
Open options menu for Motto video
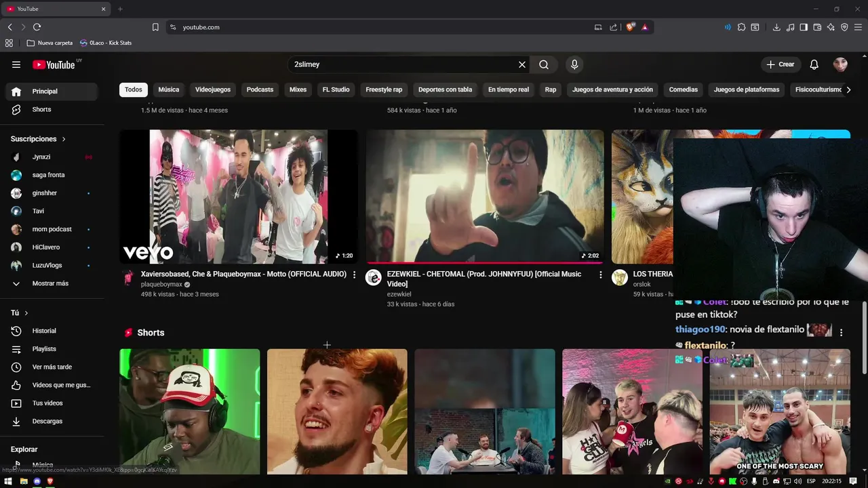(354, 274)
